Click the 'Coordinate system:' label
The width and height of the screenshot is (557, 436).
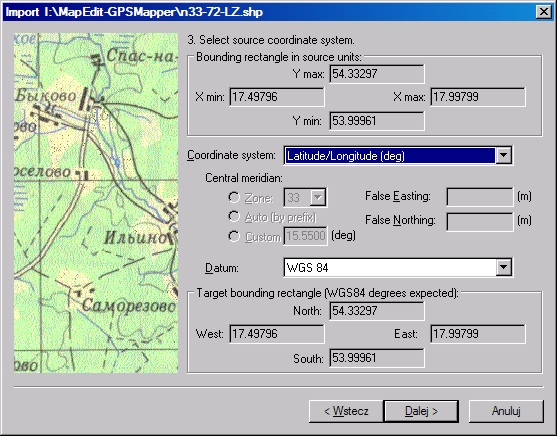click(231, 155)
